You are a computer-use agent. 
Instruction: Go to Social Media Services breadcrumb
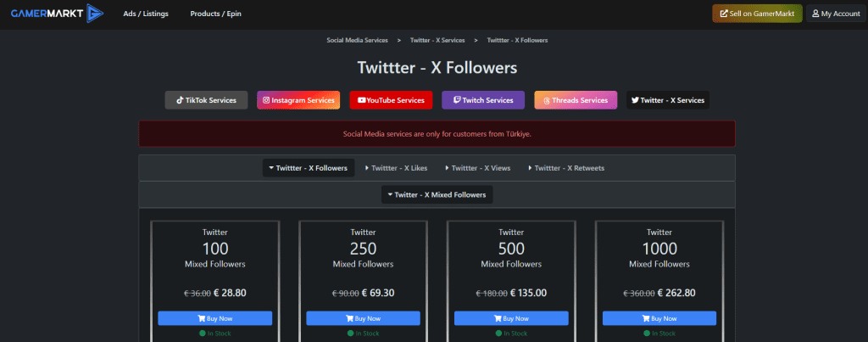(357, 41)
